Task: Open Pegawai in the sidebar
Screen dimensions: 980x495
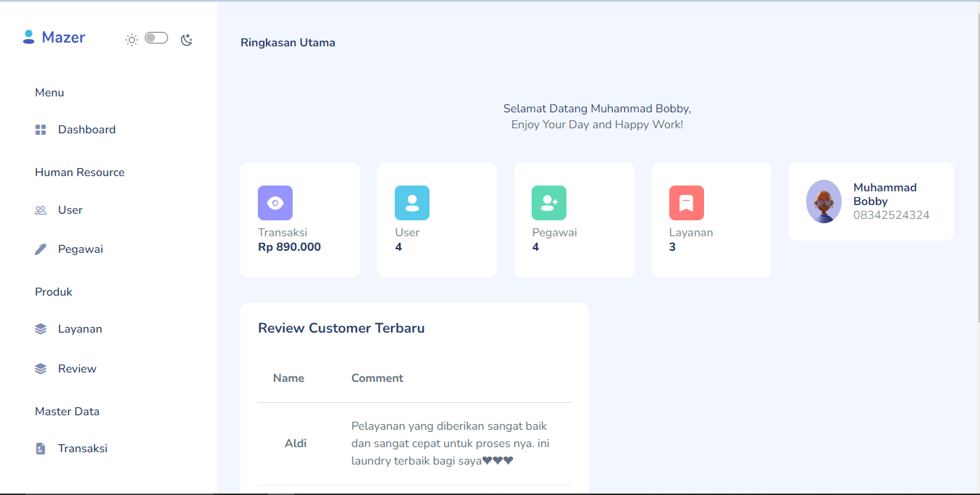Action: pyautogui.click(x=80, y=249)
